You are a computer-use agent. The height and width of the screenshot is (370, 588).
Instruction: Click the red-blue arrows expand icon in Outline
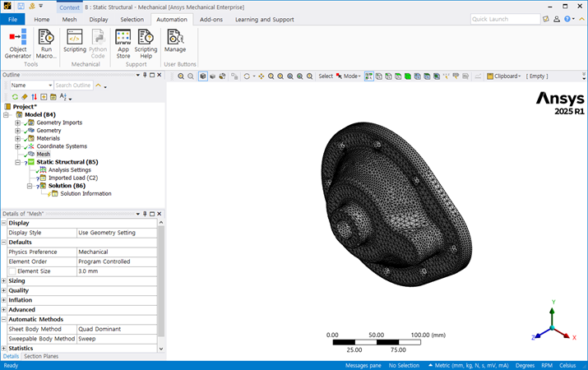pyautogui.click(x=34, y=97)
